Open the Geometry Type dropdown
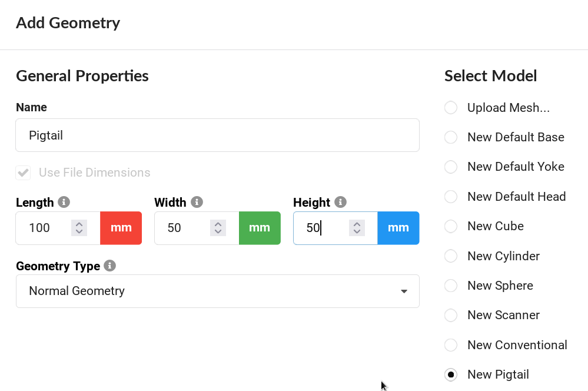 coord(217,291)
